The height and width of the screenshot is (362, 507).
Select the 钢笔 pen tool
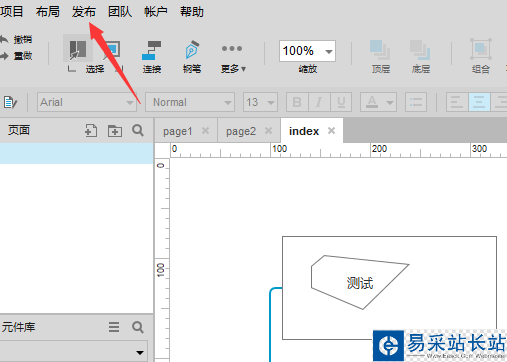pyautogui.click(x=192, y=57)
